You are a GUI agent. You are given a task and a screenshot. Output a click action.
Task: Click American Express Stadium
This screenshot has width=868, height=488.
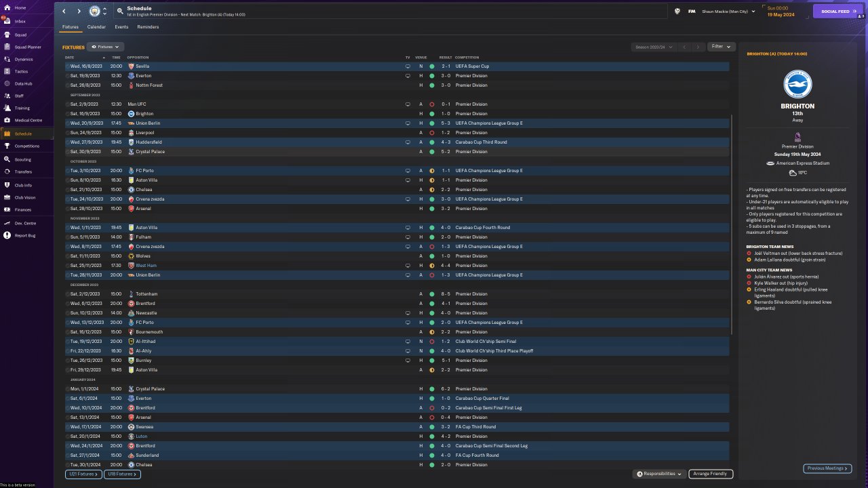pyautogui.click(x=804, y=163)
